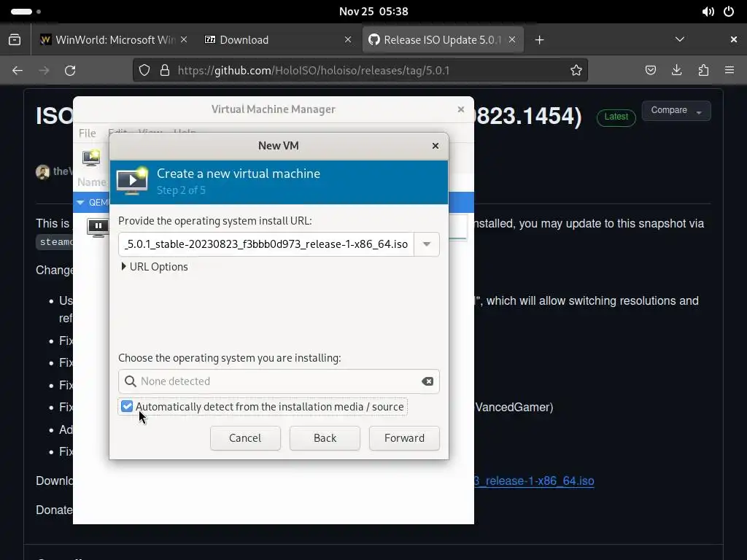Click the New VM wizard monitor icon
The image size is (747, 560).
133,181
